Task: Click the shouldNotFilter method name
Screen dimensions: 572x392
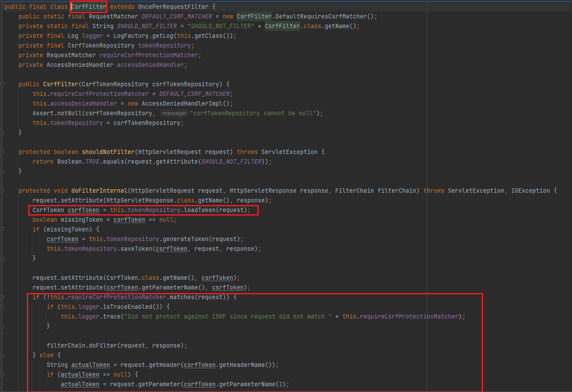Action: point(108,152)
